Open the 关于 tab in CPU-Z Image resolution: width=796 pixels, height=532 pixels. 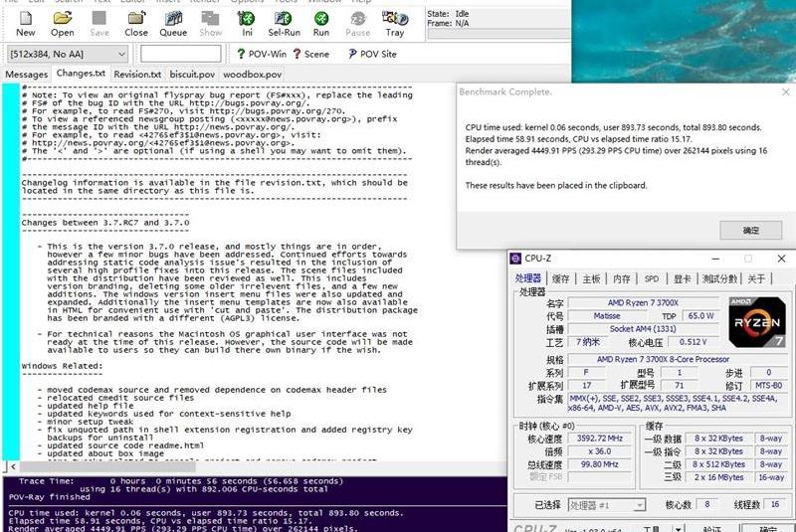pyautogui.click(x=756, y=279)
